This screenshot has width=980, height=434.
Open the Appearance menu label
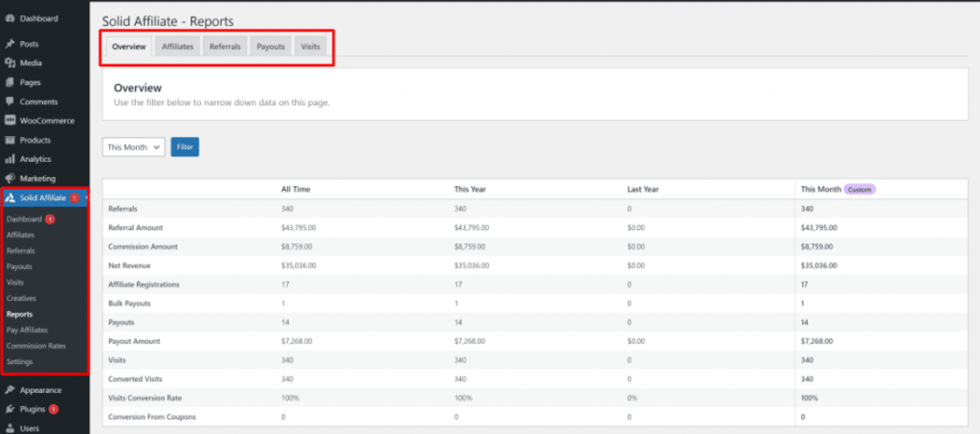tap(40, 390)
